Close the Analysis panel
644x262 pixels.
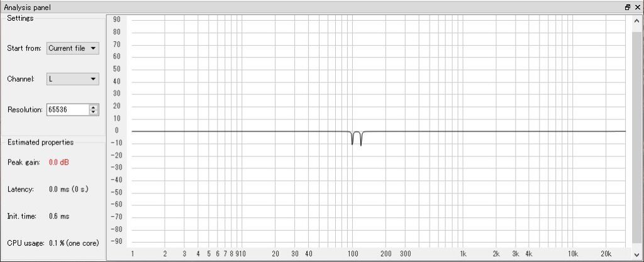click(636, 8)
